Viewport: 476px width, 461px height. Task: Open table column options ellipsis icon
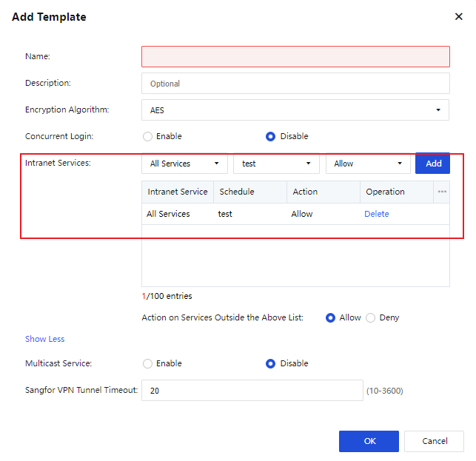point(442,192)
